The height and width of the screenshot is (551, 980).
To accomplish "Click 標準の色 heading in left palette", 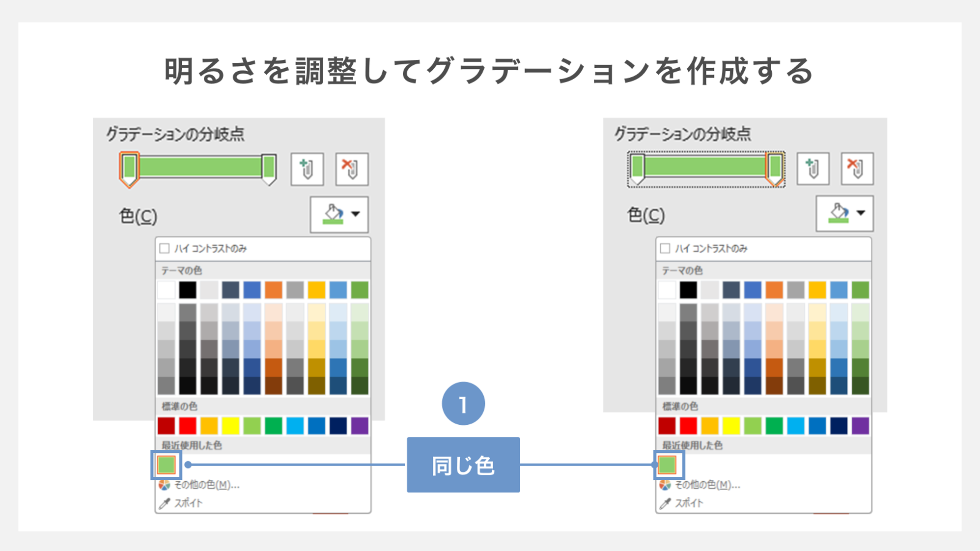I will click(179, 407).
